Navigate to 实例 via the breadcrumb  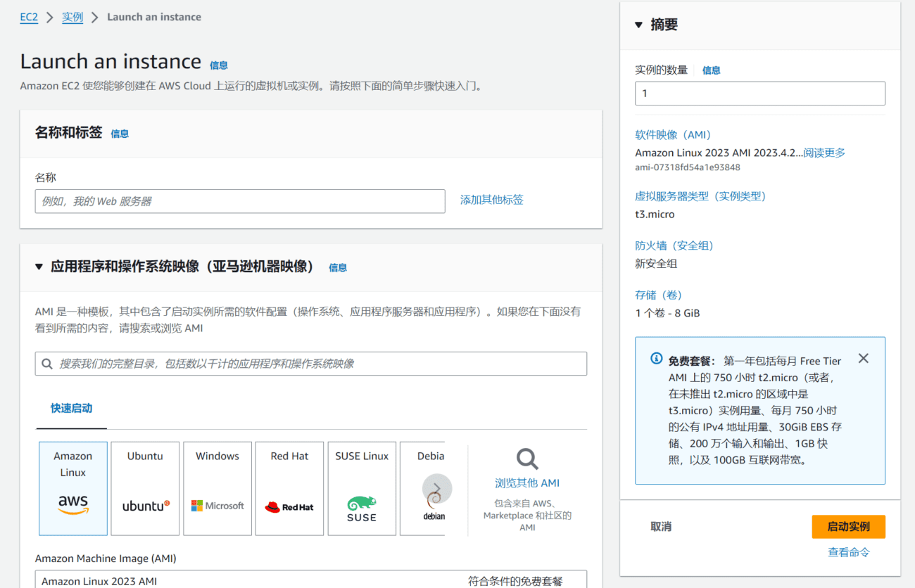click(x=72, y=17)
